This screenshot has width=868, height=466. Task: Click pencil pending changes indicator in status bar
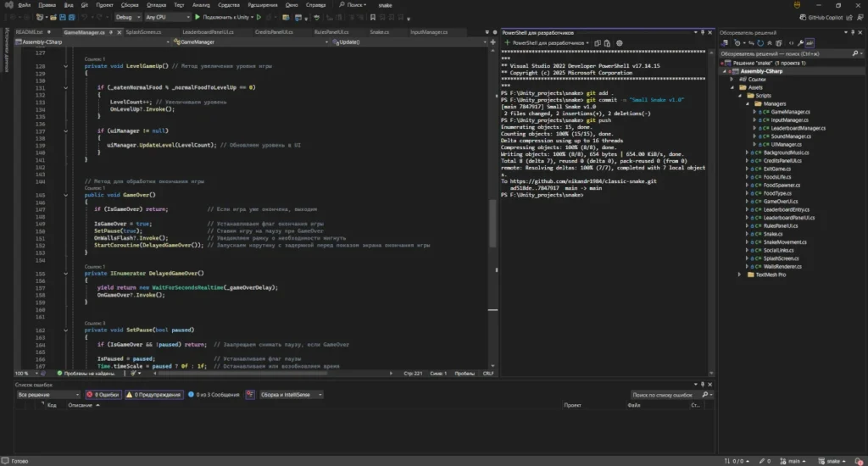point(765,461)
